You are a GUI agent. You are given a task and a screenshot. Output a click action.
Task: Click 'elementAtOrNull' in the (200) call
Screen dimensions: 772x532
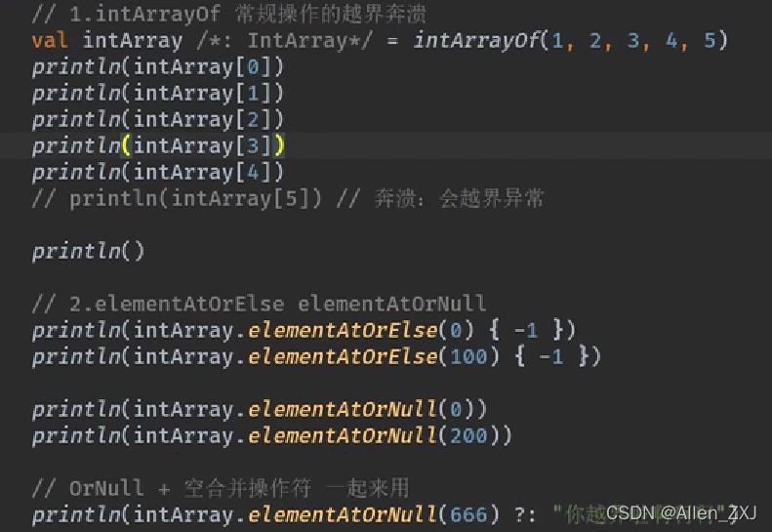point(343,436)
